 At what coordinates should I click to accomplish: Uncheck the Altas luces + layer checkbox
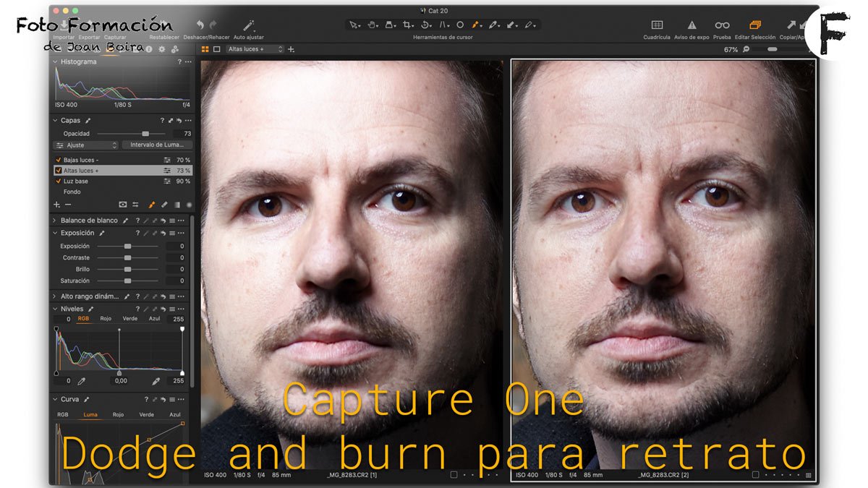[x=58, y=171]
